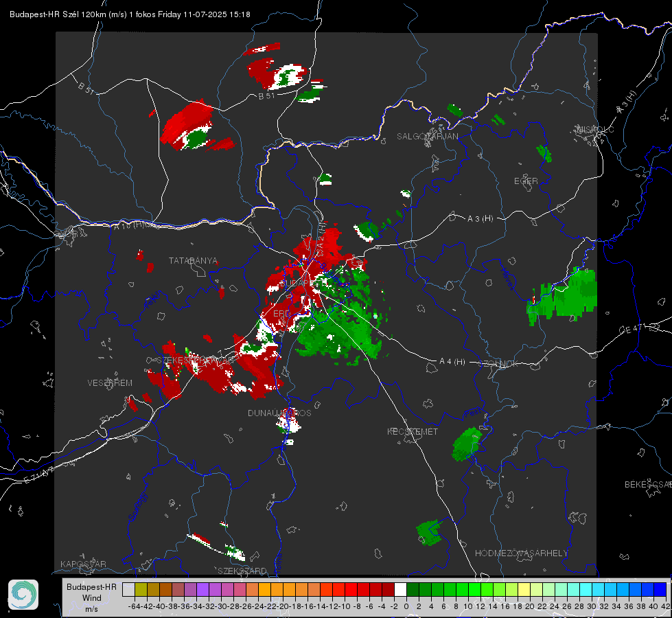This screenshot has height=618, width=672.
Task: Click the blue Pest county label
Action: coord(472,413)
